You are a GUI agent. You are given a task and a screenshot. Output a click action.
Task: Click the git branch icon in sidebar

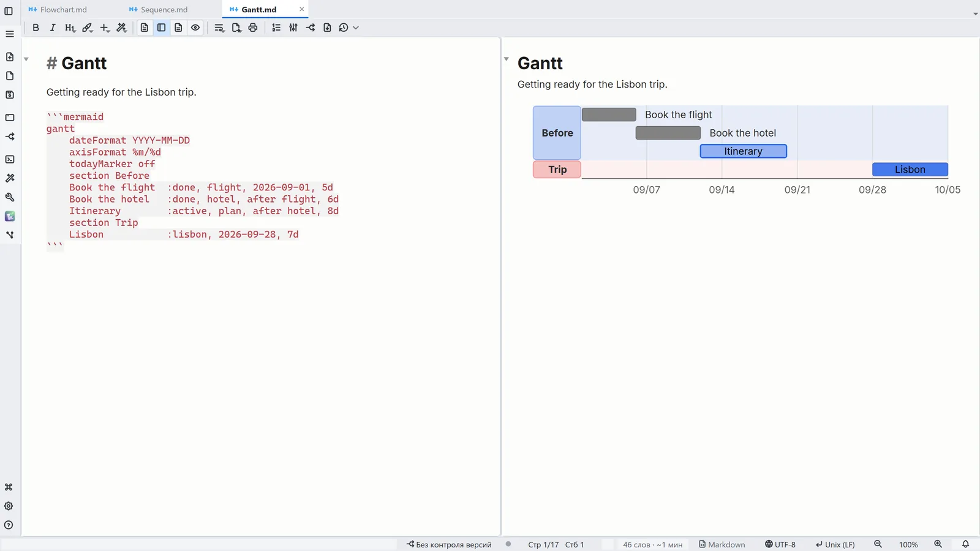pos(10,137)
